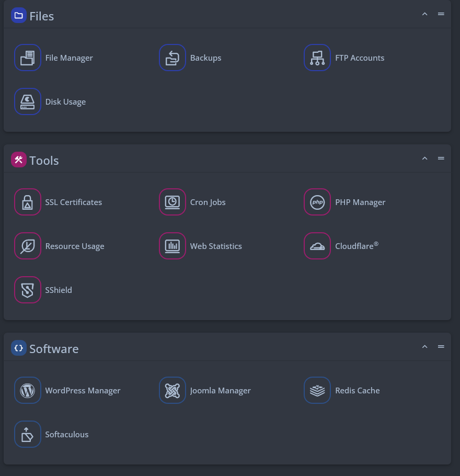Open the File Manager icon
The height and width of the screenshot is (476, 460).
[28, 58]
